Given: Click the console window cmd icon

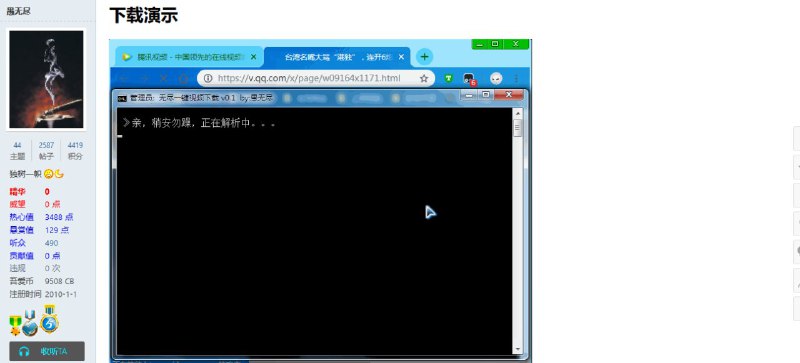Looking at the screenshot, I should click(x=122, y=98).
